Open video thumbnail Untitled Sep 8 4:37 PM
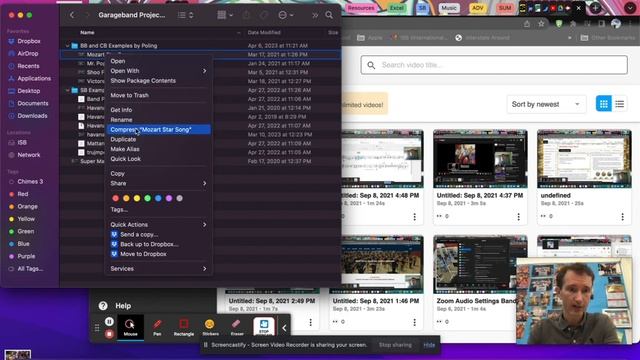640x360 pixels. [480, 159]
